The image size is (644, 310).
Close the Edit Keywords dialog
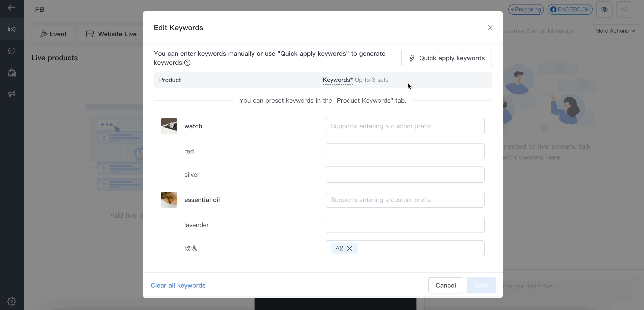coord(490,28)
